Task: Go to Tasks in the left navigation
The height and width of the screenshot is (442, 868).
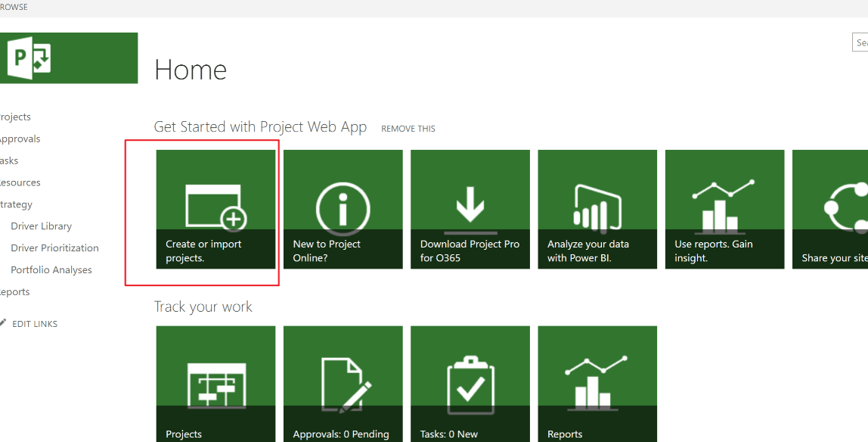Action: pos(9,160)
